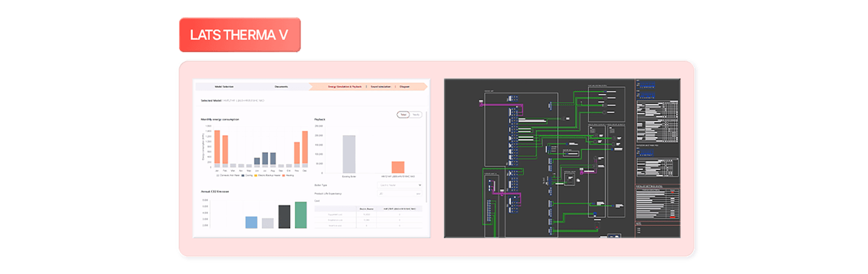Image resolution: width=868 pixels, height=274 pixels.
Task: Open the Documents step tab
Action: click(281, 87)
